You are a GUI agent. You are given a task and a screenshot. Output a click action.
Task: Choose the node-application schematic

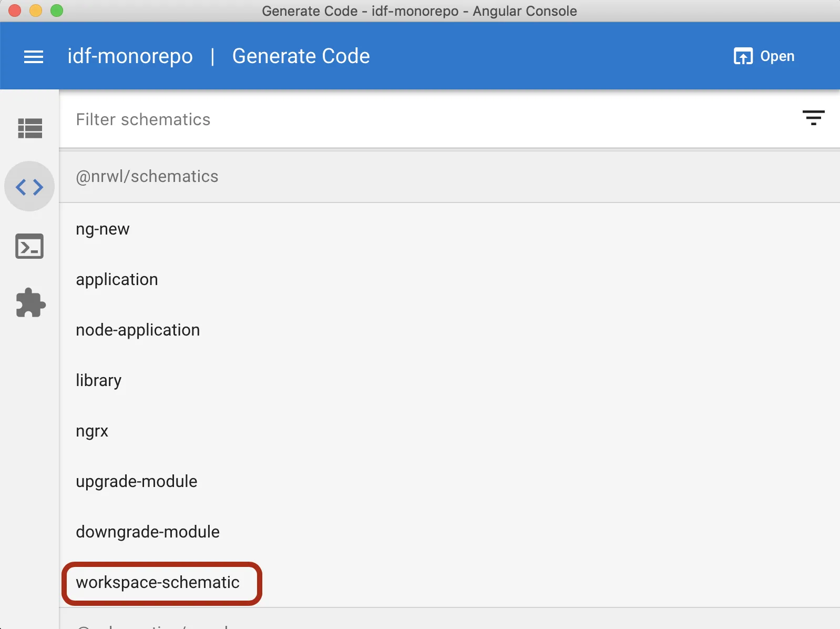point(138,330)
